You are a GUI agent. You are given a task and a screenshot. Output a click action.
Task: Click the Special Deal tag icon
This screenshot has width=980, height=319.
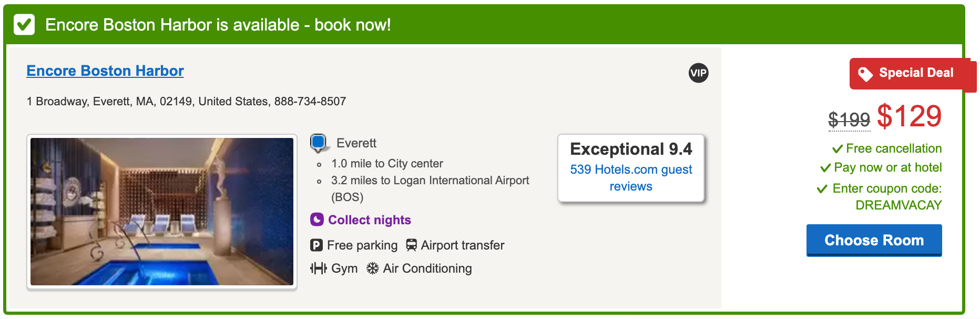[x=865, y=74]
